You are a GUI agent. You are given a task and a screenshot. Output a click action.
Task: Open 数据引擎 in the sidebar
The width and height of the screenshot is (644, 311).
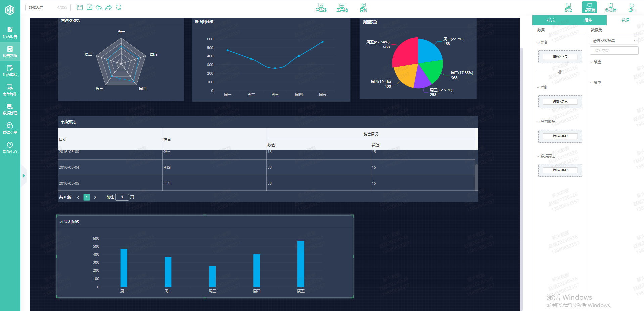pos(10,128)
